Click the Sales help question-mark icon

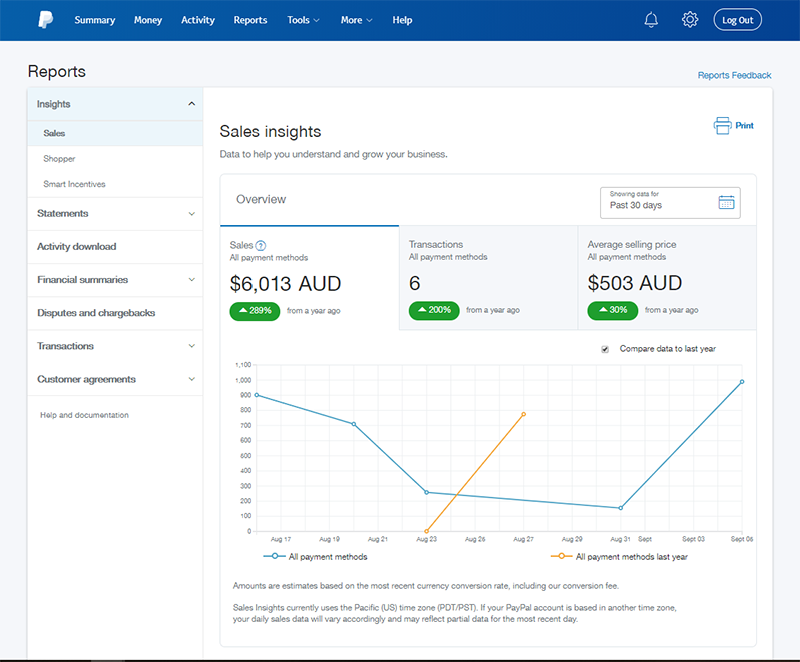(261, 245)
